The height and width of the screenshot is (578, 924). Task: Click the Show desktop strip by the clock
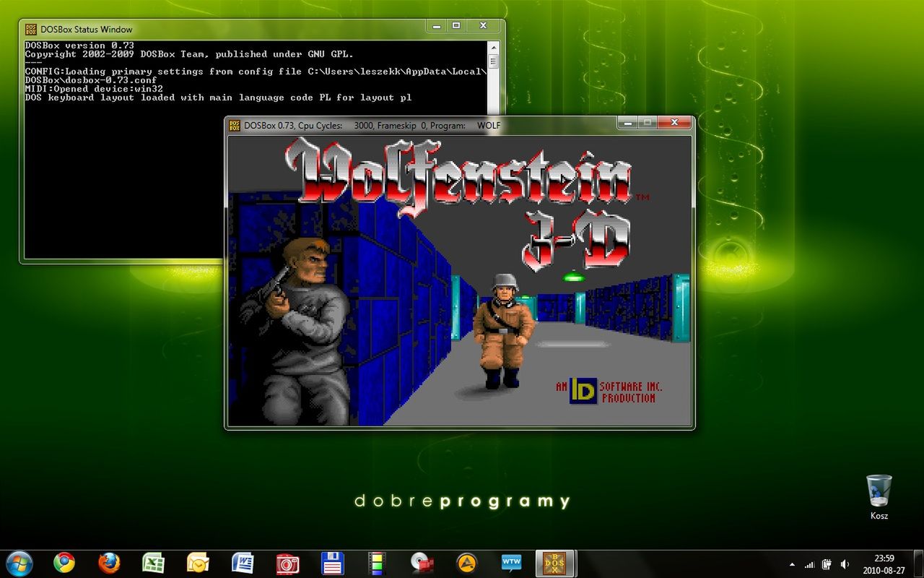pyautogui.click(x=918, y=564)
